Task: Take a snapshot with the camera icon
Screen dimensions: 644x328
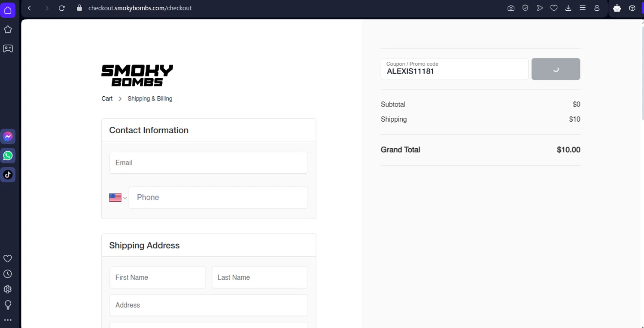Action: pyautogui.click(x=511, y=8)
